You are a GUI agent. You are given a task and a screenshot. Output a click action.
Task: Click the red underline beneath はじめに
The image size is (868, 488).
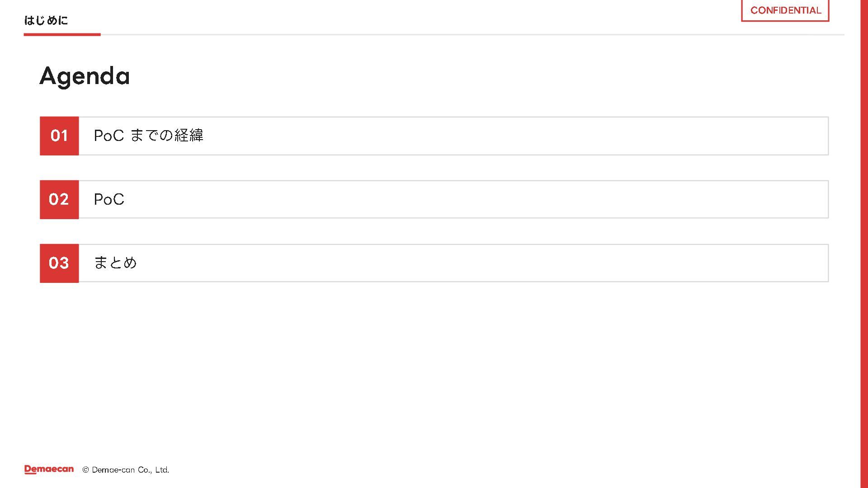62,34
